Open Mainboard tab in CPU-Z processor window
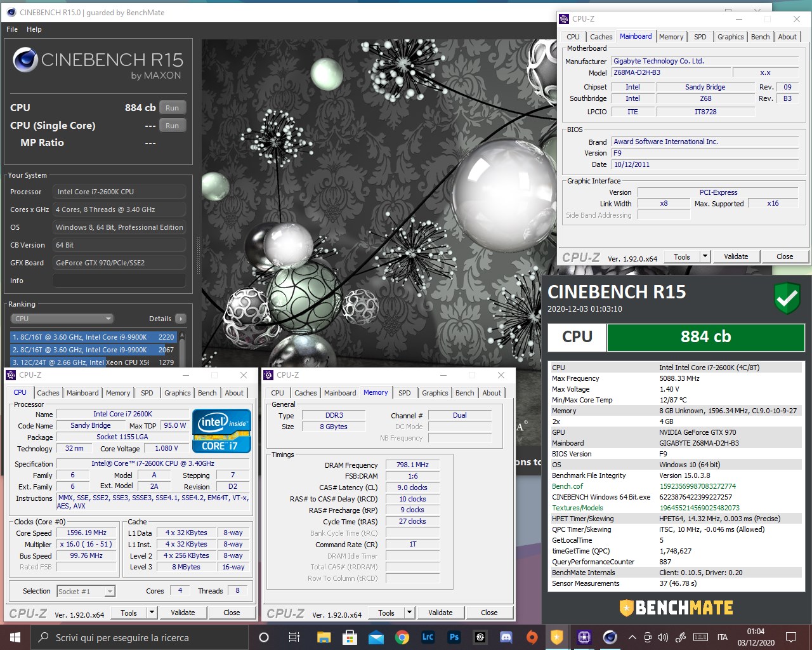The image size is (812, 650). point(82,393)
